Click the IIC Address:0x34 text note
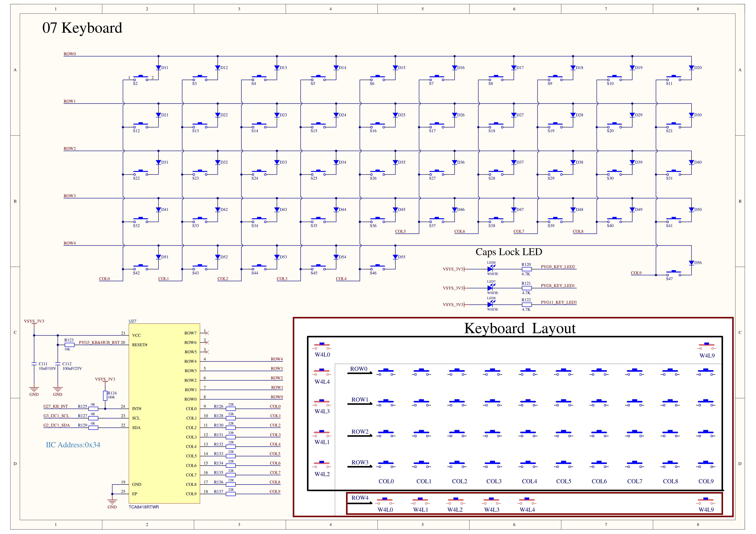The image size is (756, 534). coord(73,445)
